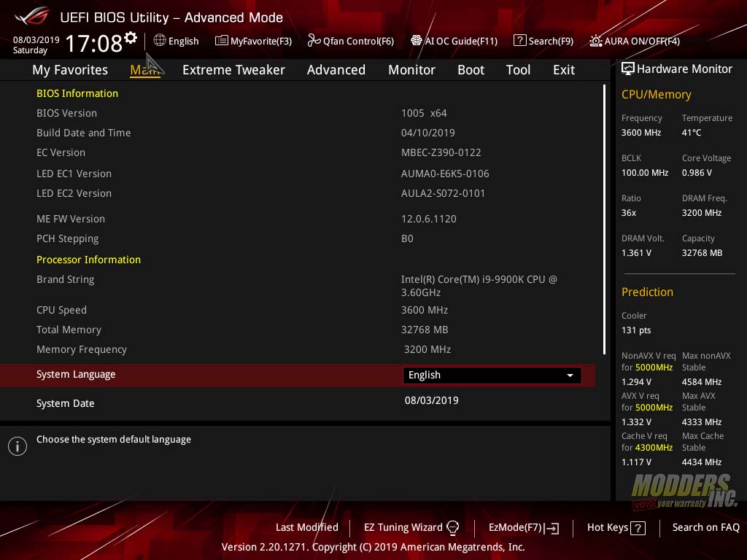Viewport: 747px width, 560px height.
Task: Select the Exit tab
Action: 564,70
